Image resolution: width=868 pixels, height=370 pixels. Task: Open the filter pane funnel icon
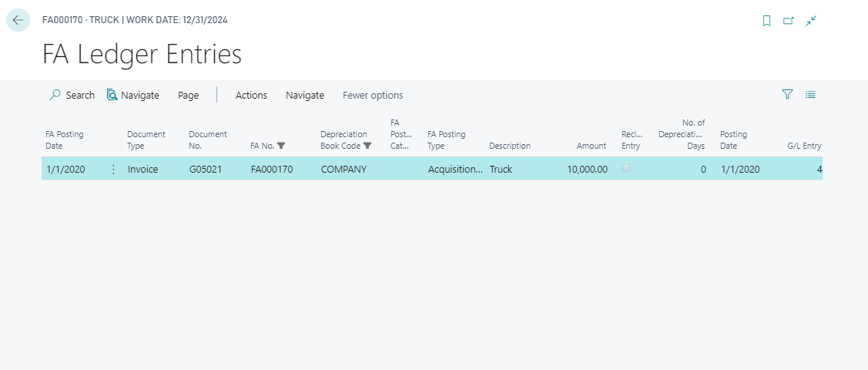[x=787, y=95]
